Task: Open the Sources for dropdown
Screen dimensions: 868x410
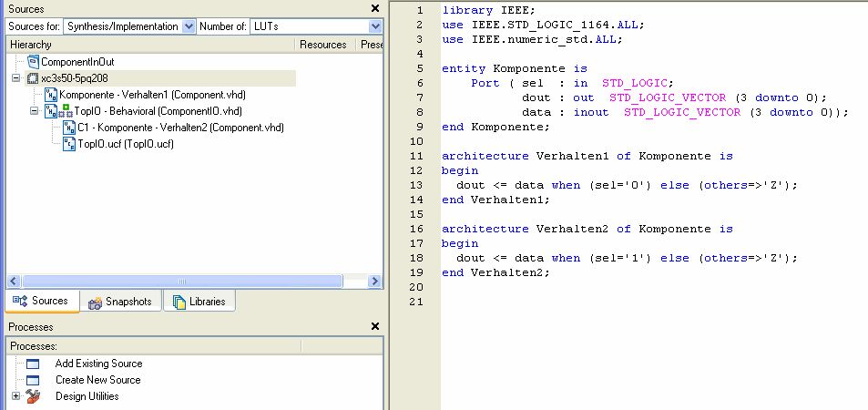Action: pos(189,26)
